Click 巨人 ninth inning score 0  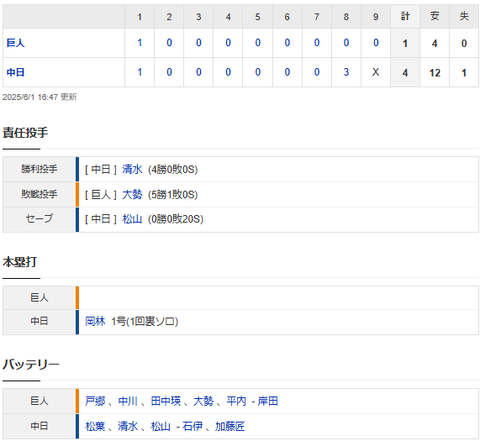point(376,43)
